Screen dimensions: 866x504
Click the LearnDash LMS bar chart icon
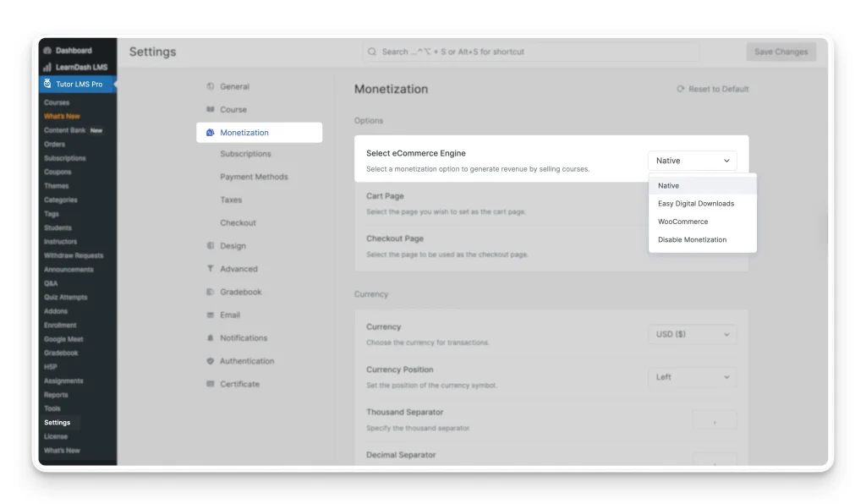(47, 67)
